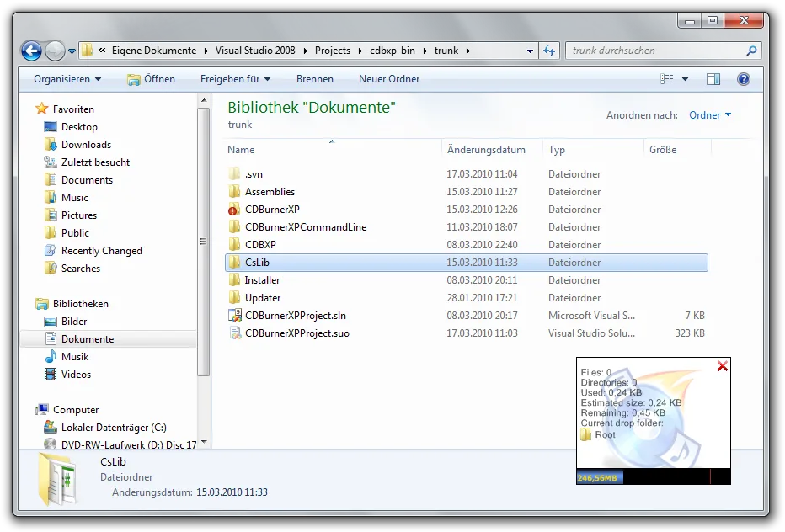Sort by Änderungsdatum column header
Image resolution: width=785 pixels, height=532 pixels.
486,150
